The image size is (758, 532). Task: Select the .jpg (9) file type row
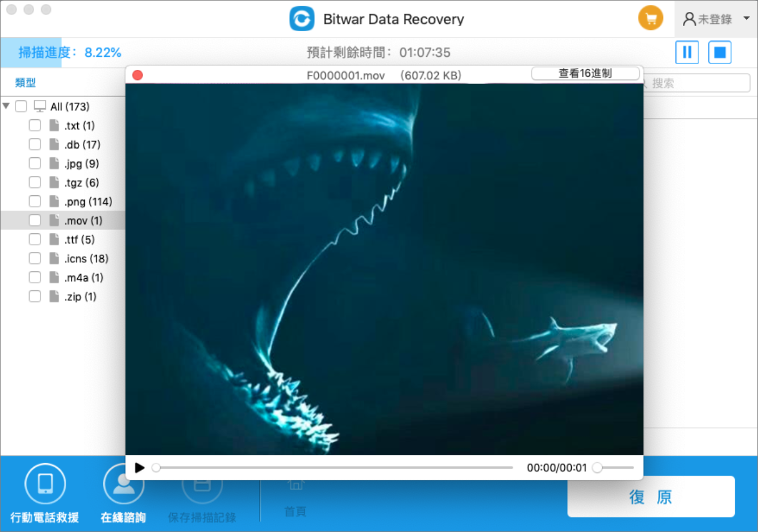pyautogui.click(x=63, y=164)
